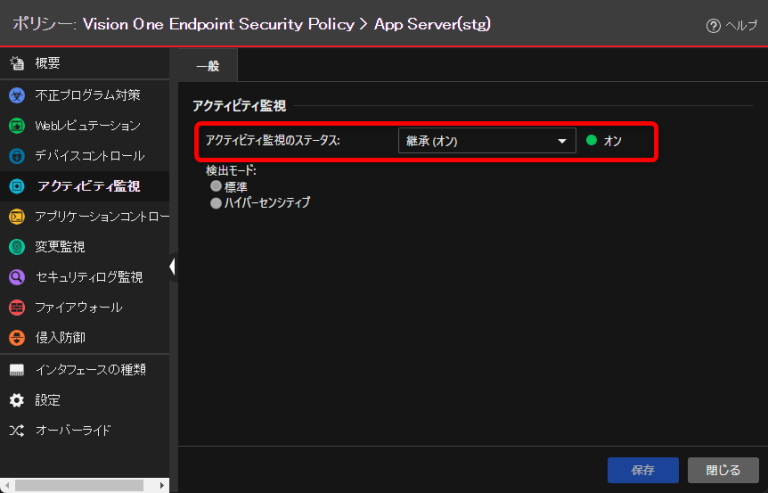Viewport: 768px width, 493px height.
Task: Open the 概要 menu item
Action: click(85, 63)
